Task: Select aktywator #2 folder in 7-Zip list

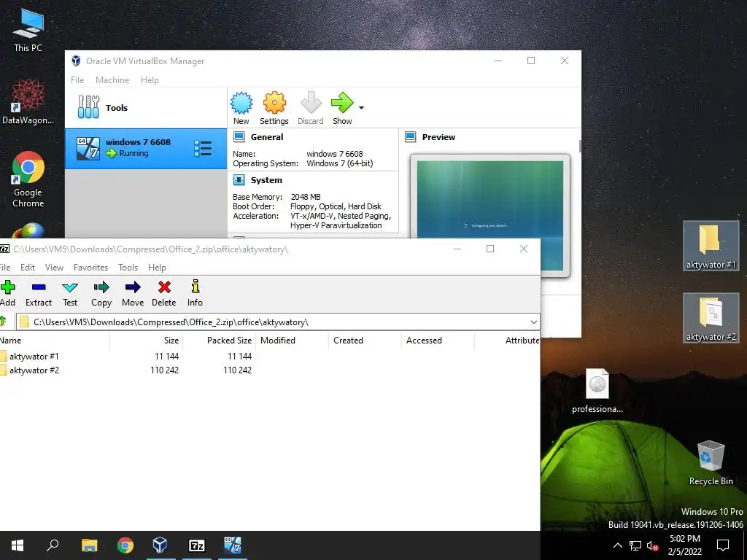Action: point(34,370)
